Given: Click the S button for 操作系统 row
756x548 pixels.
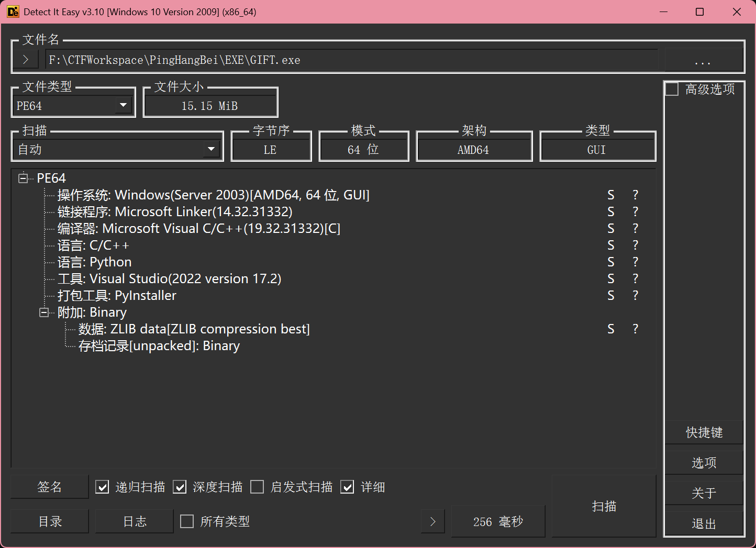Looking at the screenshot, I should point(610,195).
